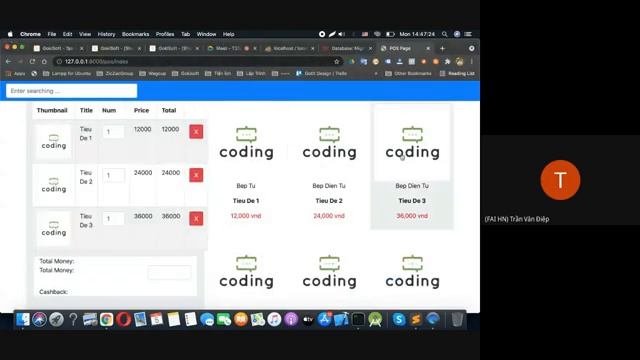640x360 pixels.
Task: Open App Store from the Dock
Action: [x=324, y=319]
